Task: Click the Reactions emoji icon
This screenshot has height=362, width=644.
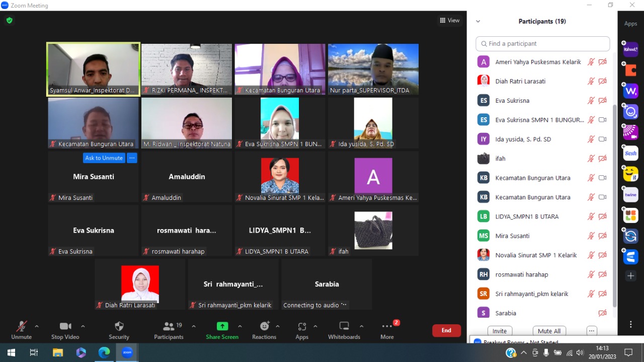Action: [x=264, y=326]
